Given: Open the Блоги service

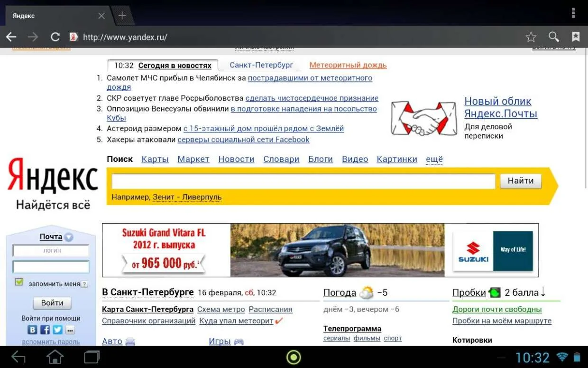Looking at the screenshot, I should coord(321,159).
